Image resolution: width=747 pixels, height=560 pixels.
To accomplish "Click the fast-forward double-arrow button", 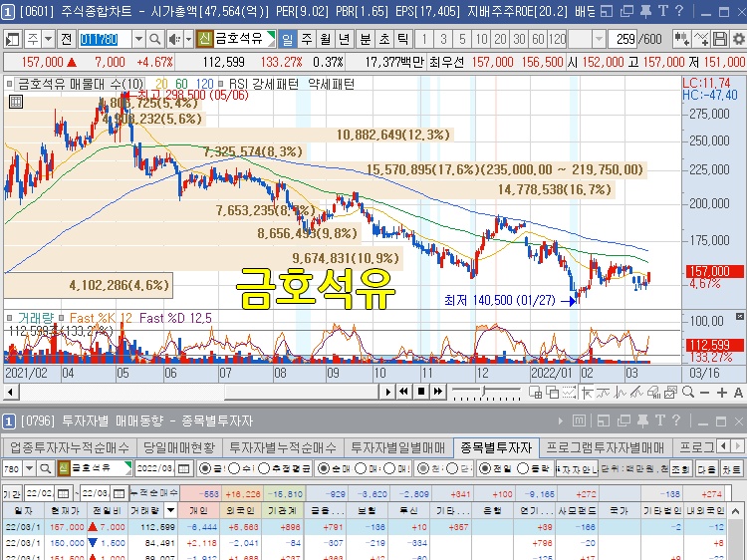I will [x=437, y=392].
